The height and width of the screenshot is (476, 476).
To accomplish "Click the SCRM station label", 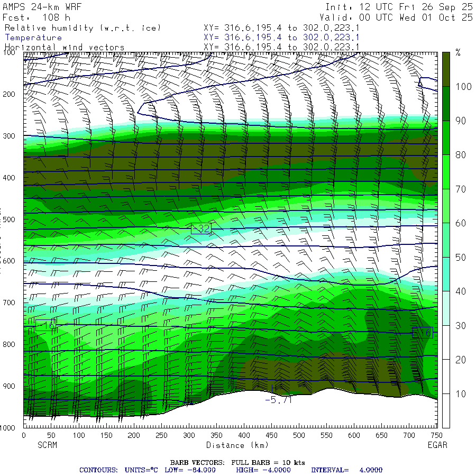I will 48,445.
